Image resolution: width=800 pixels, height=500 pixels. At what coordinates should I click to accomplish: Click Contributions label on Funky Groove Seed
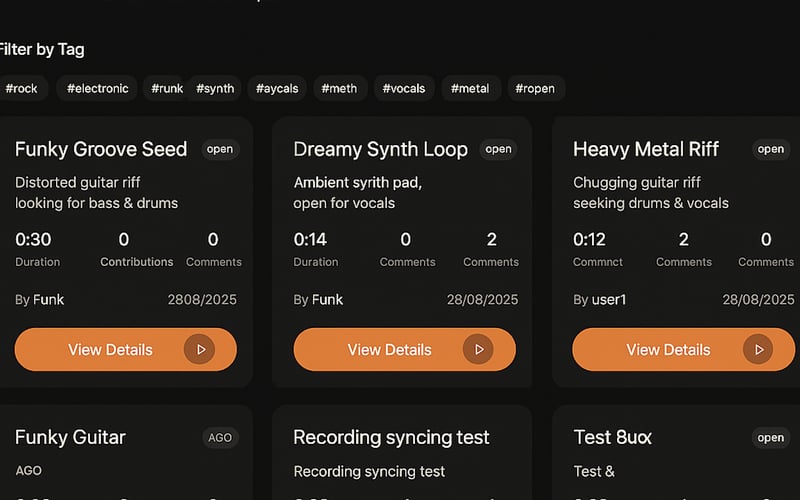pos(137,262)
